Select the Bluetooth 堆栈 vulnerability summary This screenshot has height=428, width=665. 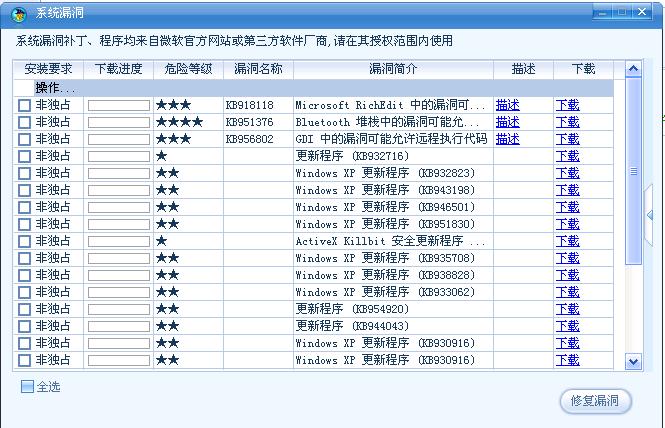pos(387,122)
